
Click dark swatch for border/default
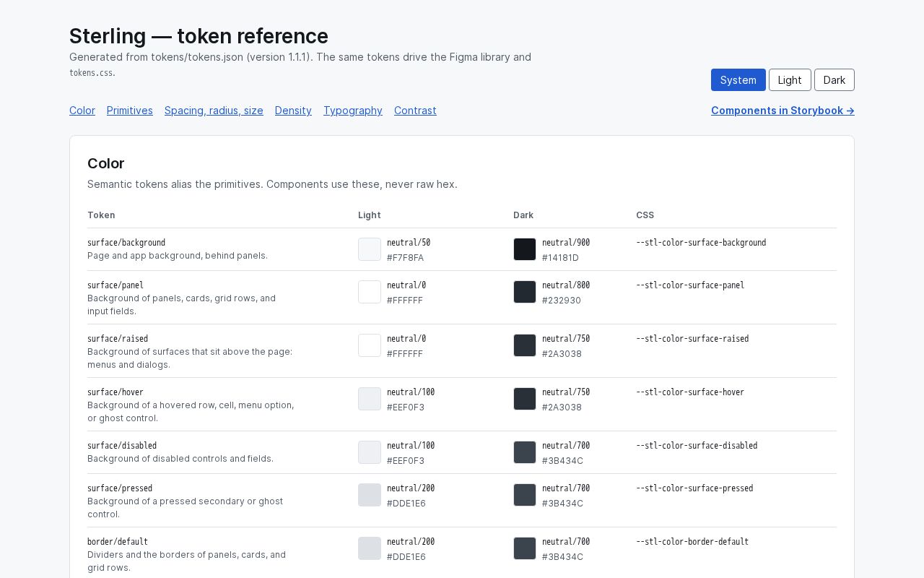tap(525, 548)
